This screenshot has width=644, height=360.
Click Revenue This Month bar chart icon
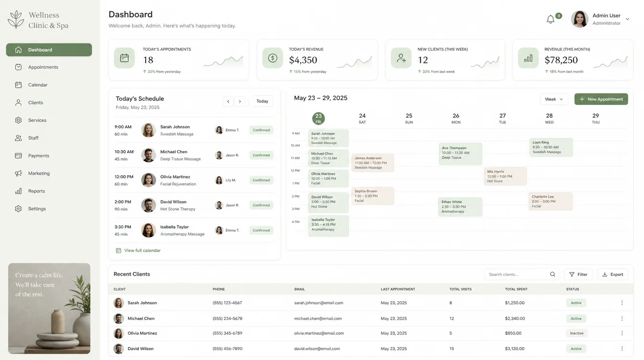pyautogui.click(x=528, y=58)
